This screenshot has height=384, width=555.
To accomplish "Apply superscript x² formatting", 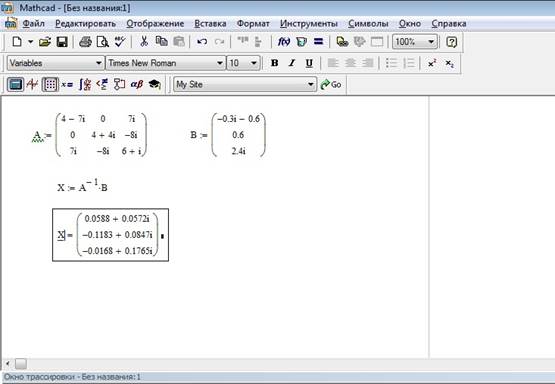I will coord(432,63).
